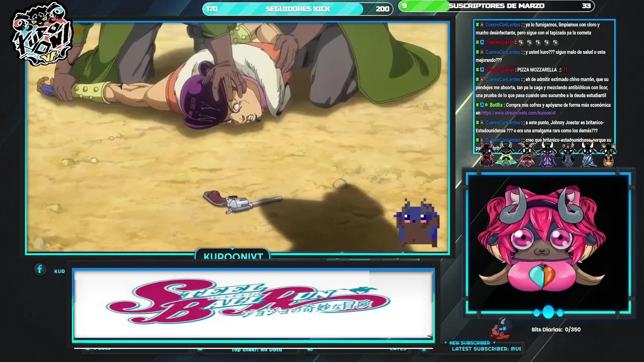Click the Suscriptores de Marzo progress bar

496,6
